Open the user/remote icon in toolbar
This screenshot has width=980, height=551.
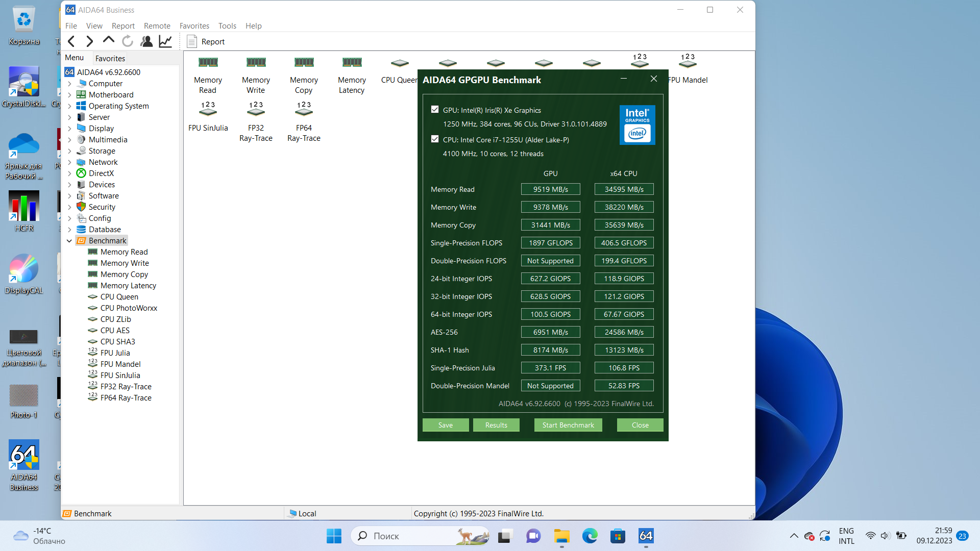(146, 41)
